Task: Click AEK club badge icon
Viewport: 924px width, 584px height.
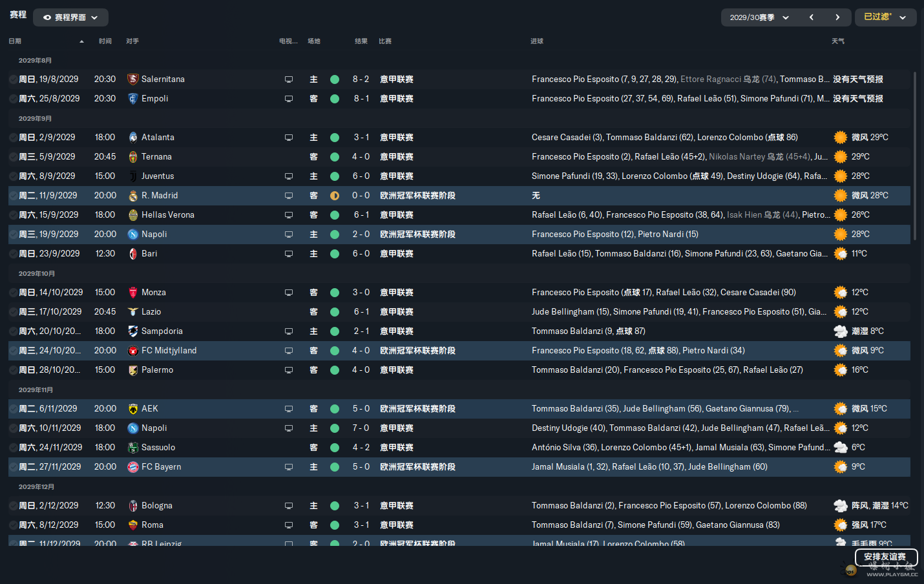Action: 133,409
